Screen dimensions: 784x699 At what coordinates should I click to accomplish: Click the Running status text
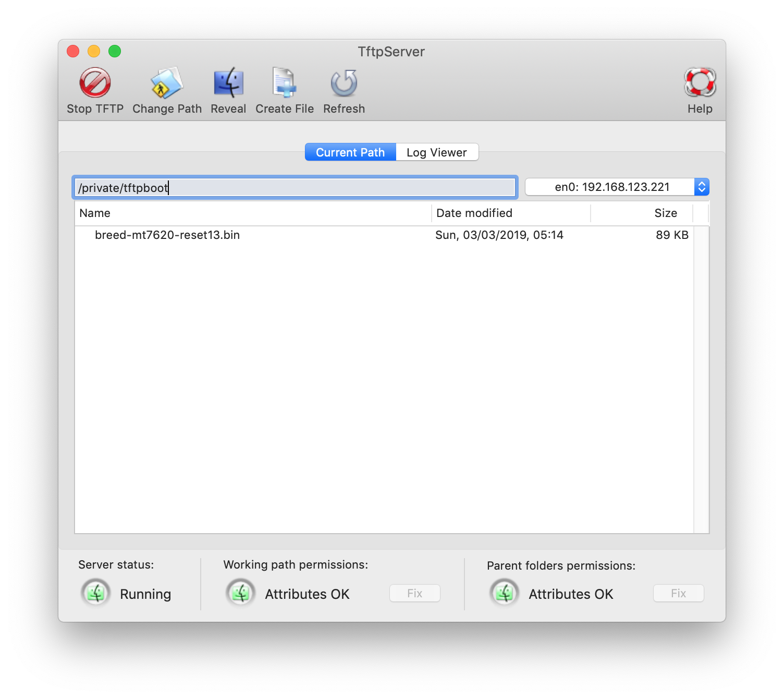(x=145, y=594)
